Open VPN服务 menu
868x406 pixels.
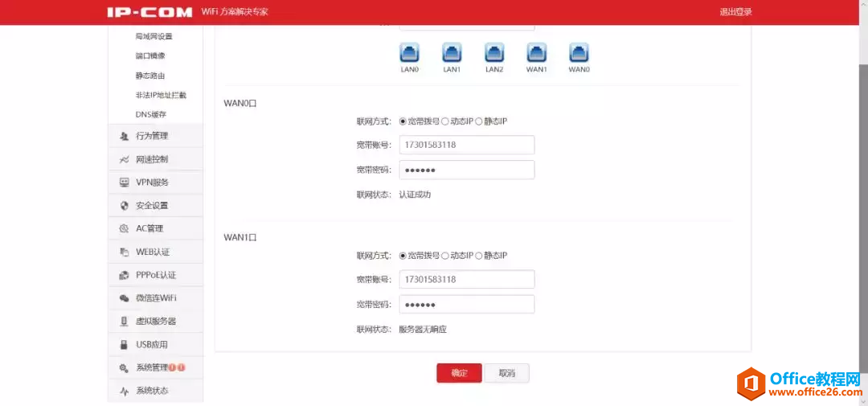pos(156,182)
